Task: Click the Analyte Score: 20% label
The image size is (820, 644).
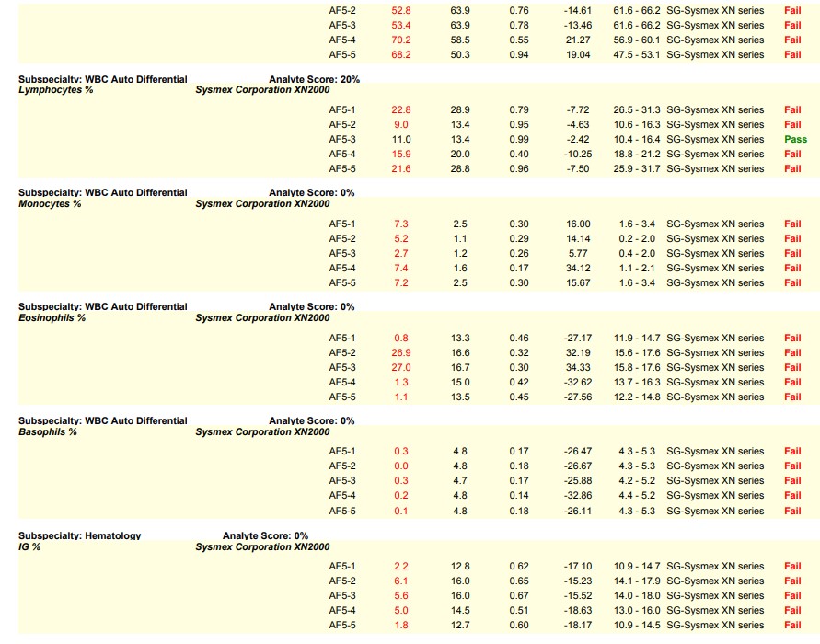Action: click(x=314, y=79)
